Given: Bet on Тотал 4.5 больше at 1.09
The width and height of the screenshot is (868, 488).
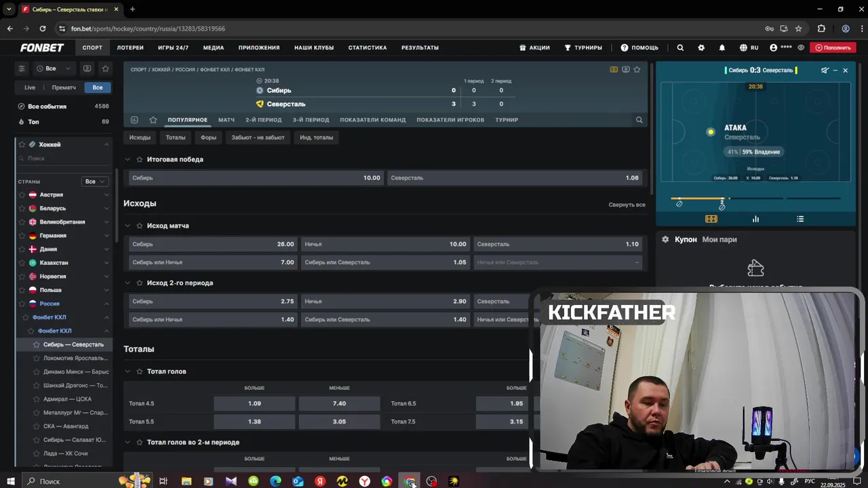Looking at the screenshot, I should click(x=254, y=403).
